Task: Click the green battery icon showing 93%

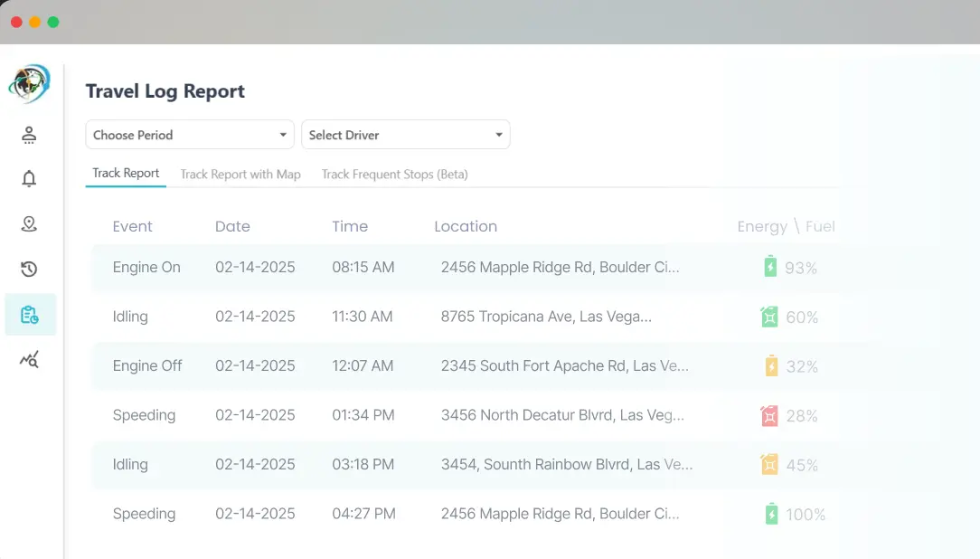Action: pyautogui.click(x=769, y=267)
